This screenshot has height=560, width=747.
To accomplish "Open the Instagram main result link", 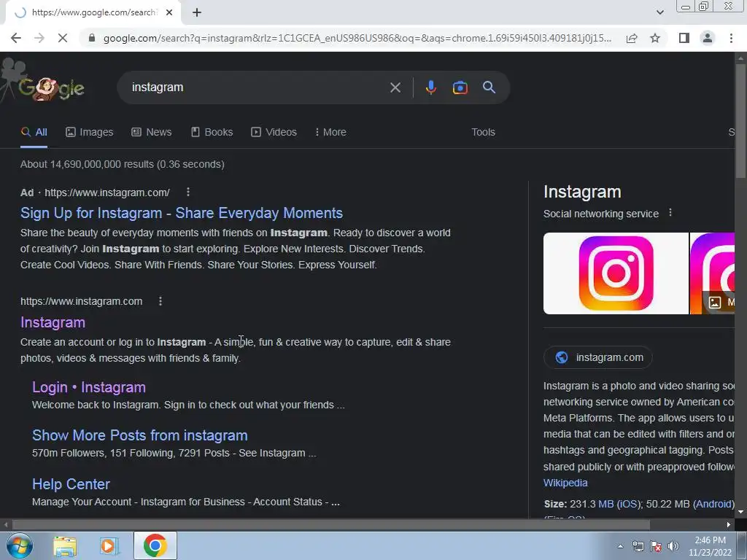I will [x=53, y=322].
